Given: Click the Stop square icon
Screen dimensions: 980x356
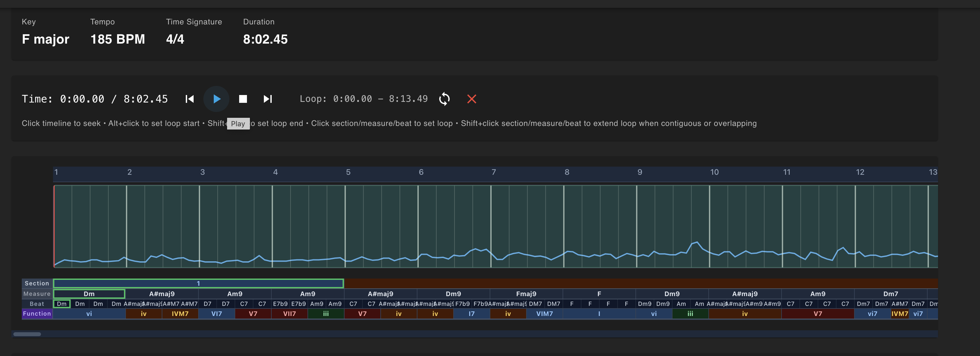Looking at the screenshot, I should tap(243, 99).
